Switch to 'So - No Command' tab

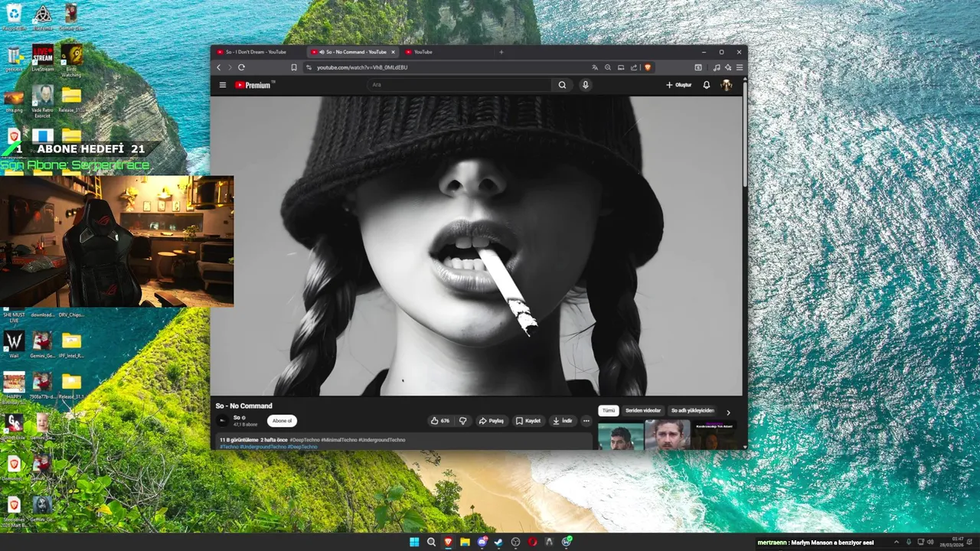(x=352, y=52)
